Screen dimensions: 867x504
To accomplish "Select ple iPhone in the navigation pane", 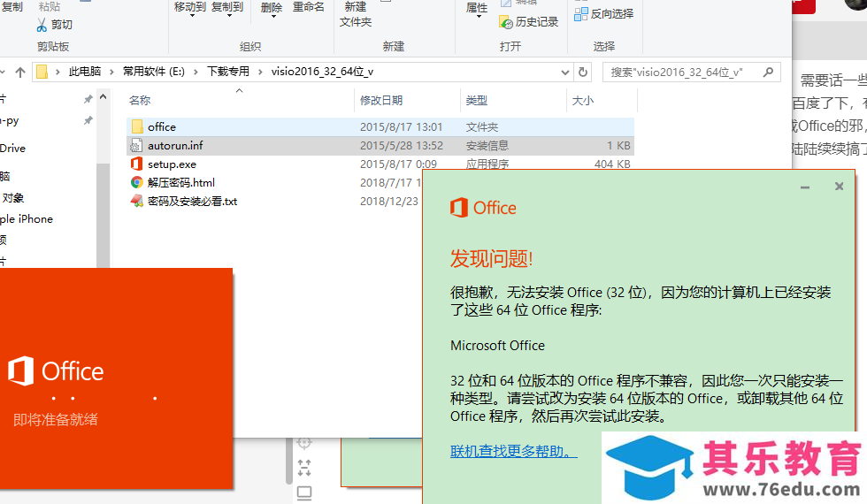I will (27, 219).
